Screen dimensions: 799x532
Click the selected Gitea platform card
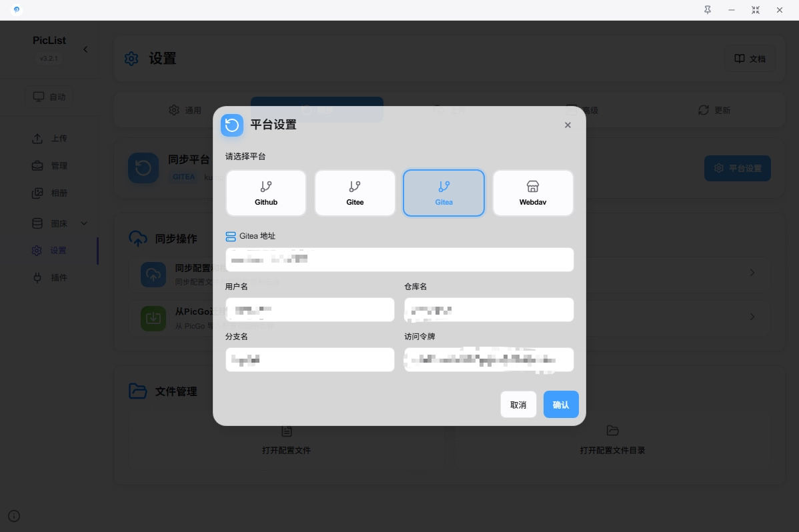click(444, 193)
